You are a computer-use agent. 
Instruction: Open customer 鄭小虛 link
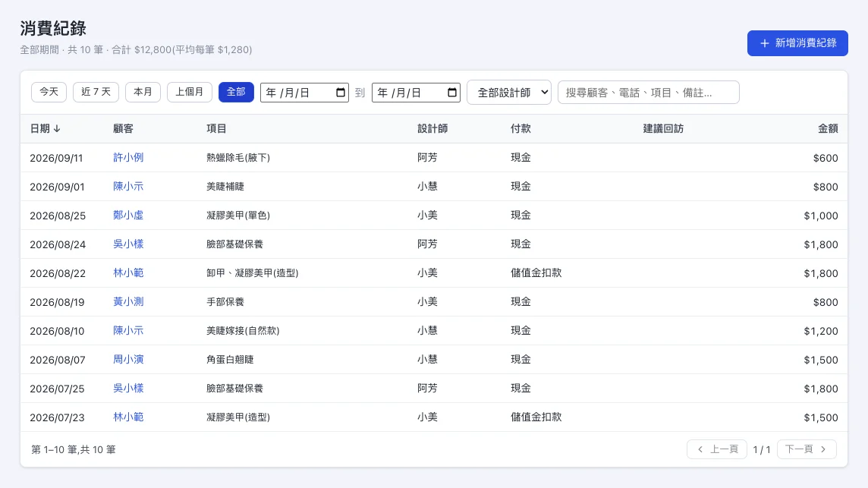pos(128,215)
